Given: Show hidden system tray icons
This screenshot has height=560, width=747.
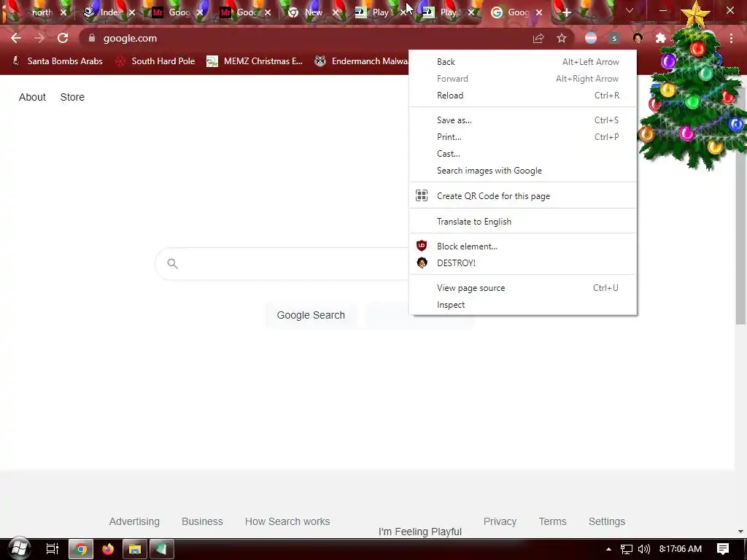Looking at the screenshot, I should click(x=608, y=549).
